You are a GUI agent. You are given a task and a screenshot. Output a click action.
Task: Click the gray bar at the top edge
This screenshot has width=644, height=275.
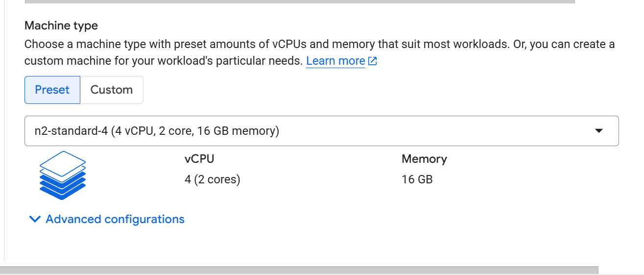pos(299,1)
